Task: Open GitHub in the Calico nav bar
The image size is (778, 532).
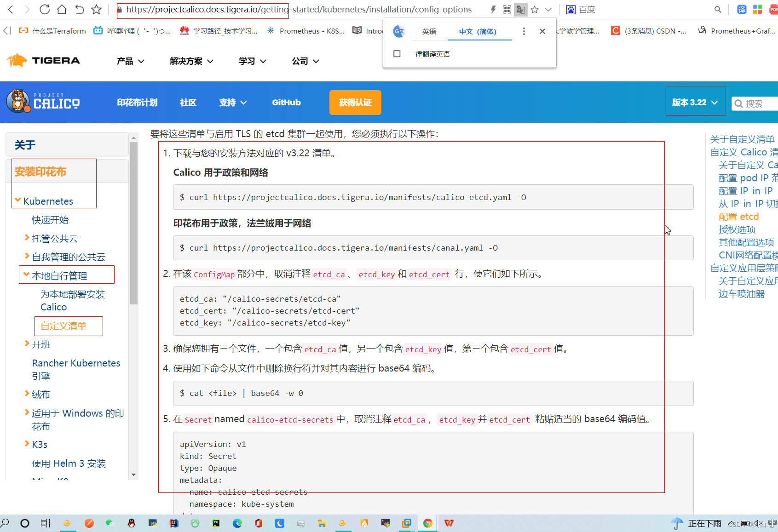Action: (286, 103)
